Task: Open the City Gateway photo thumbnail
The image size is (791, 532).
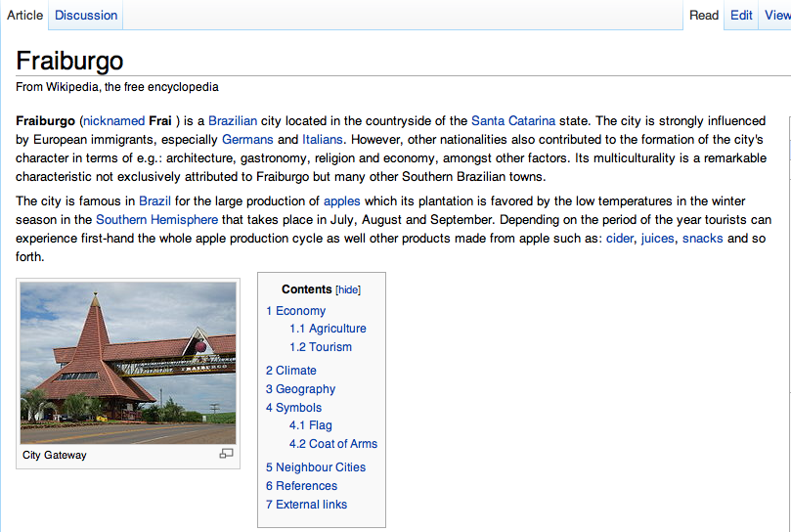Action: (x=128, y=363)
